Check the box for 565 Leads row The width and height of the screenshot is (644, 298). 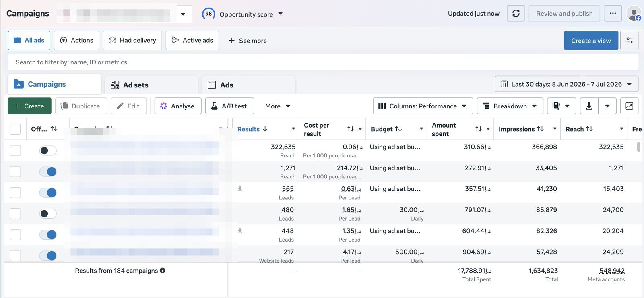[15, 192]
